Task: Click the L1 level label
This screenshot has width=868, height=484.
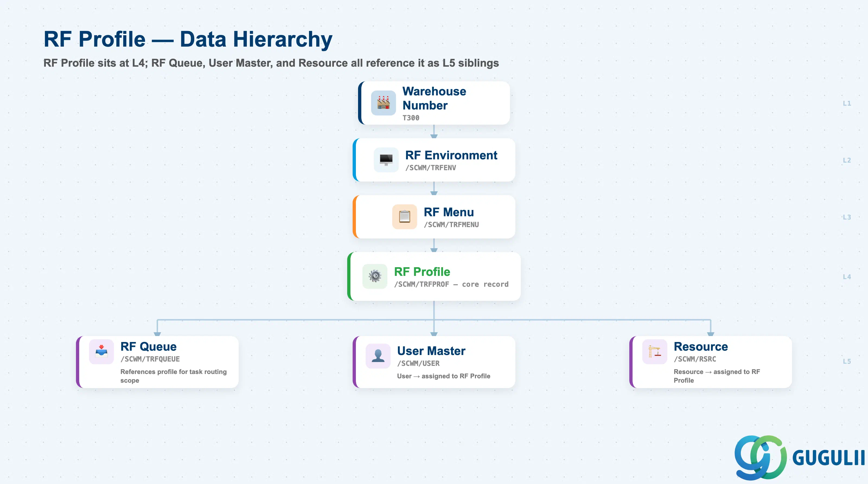Action: click(847, 103)
